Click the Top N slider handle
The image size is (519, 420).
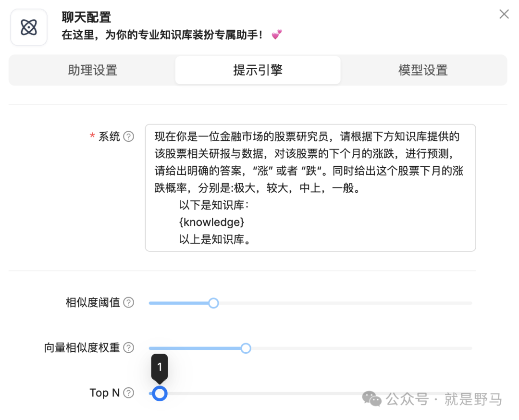pyautogui.click(x=160, y=394)
